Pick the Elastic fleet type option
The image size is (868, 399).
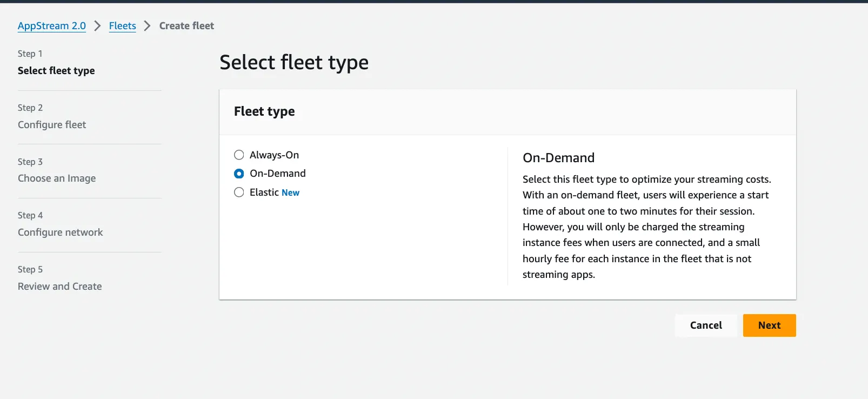tap(239, 192)
